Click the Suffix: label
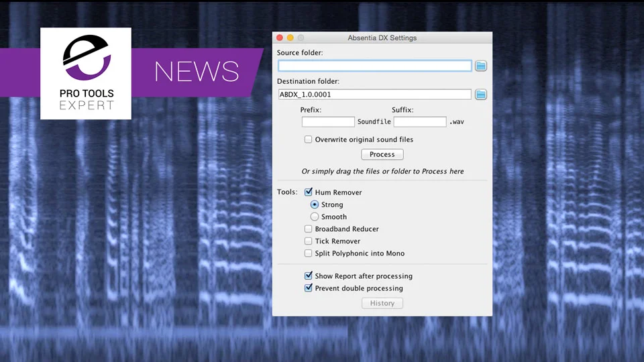Image resolution: width=644 pixels, height=362 pixels. pyautogui.click(x=402, y=110)
